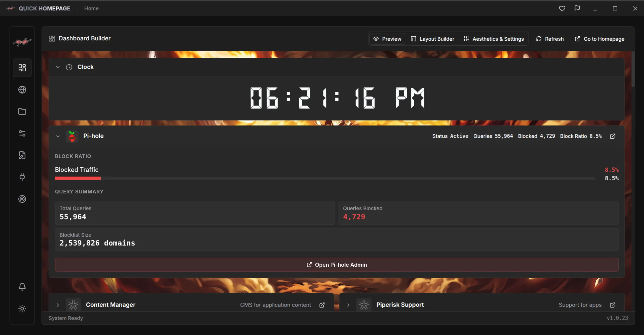Switch to Layout Builder tab

pyautogui.click(x=432, y=39)
